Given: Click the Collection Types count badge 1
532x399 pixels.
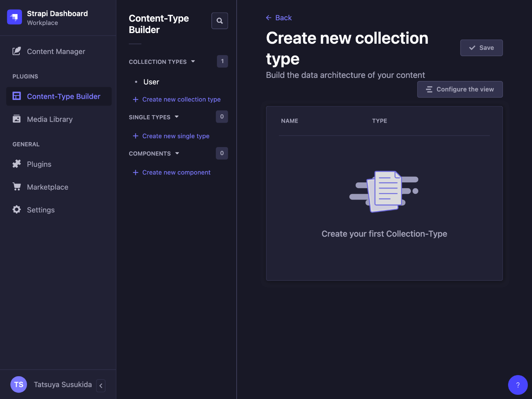Looking at the screenshot, I should tap(222, 61).
